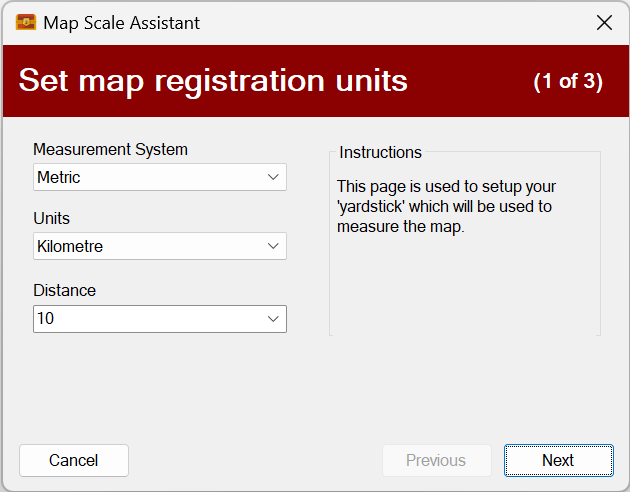The height and width of the screenshot is (492, 630).
Task: Click the (1 of 3) step indicator
Action: click(x=568, y=81)
